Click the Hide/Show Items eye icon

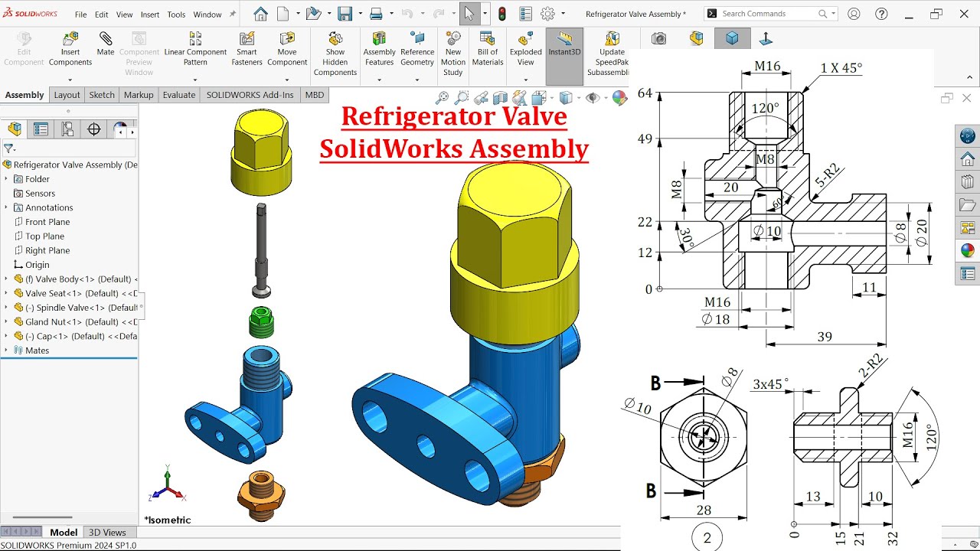click(591, 97)
